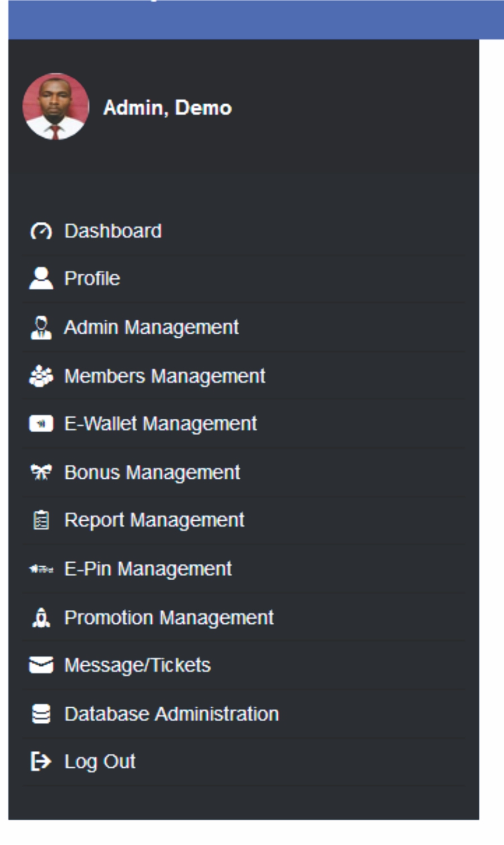Screen dimensions: 504x845
Task: Click the Members Management group icon
Action: click(41, 376)
